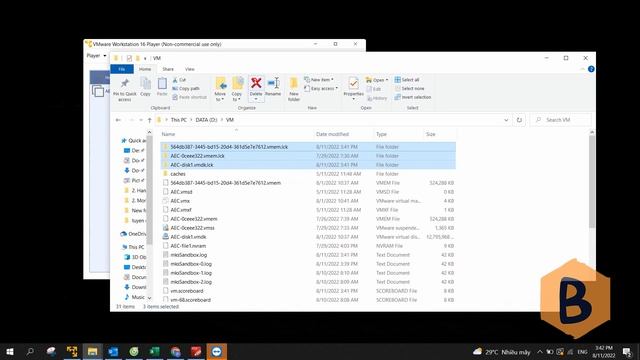
Task: Go back using the Back arrow
Action: (x=118, y=120)
